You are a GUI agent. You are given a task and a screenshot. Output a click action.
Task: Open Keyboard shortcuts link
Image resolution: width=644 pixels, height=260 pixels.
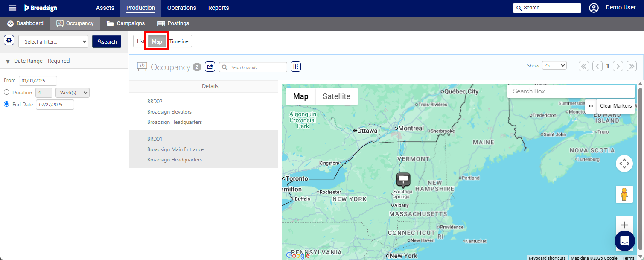point(547,257)
